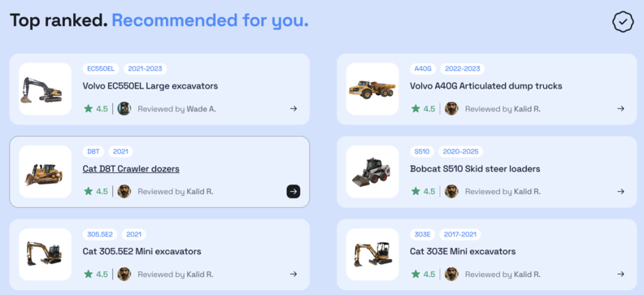Click the 2020-2025 year tag

(460, 151)
